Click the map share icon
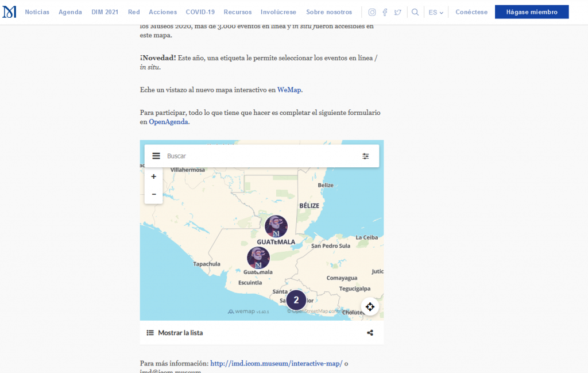 click(370, 333)
